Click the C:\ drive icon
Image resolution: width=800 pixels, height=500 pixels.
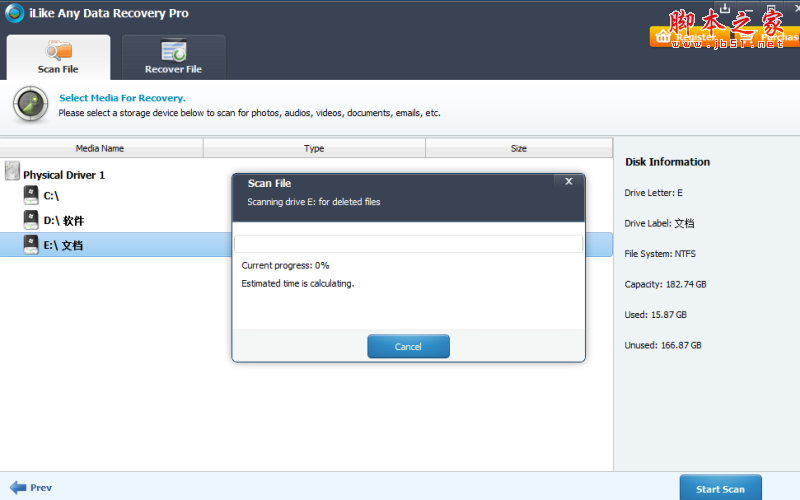(31, 195)
